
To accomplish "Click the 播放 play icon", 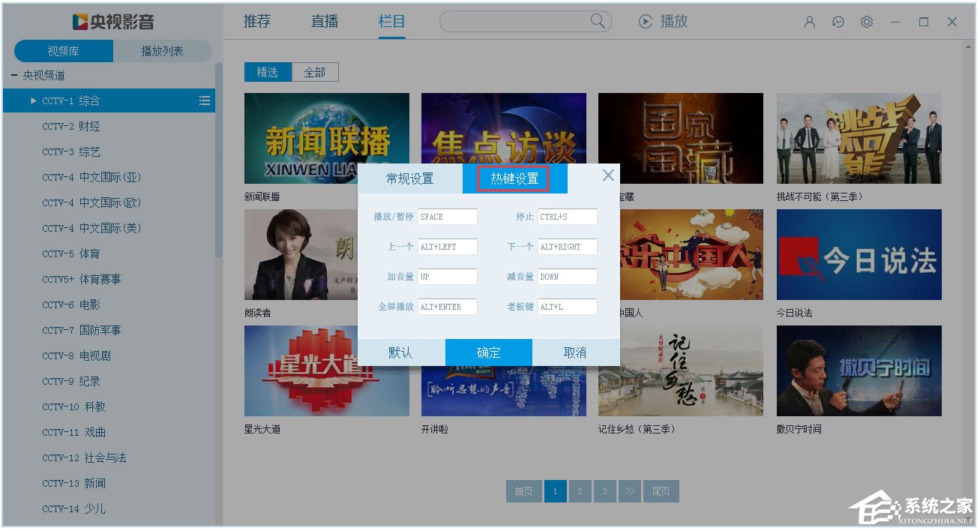I will click(x=646, y=21).
